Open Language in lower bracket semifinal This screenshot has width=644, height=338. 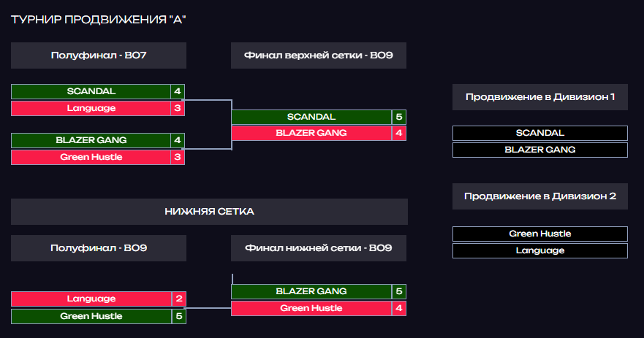pos(91,299)
